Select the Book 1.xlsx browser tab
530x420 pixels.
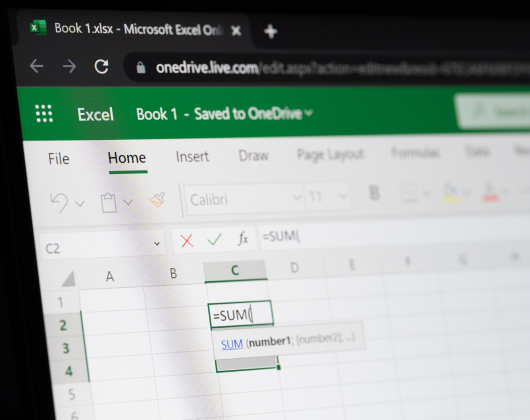coord(135,30)
